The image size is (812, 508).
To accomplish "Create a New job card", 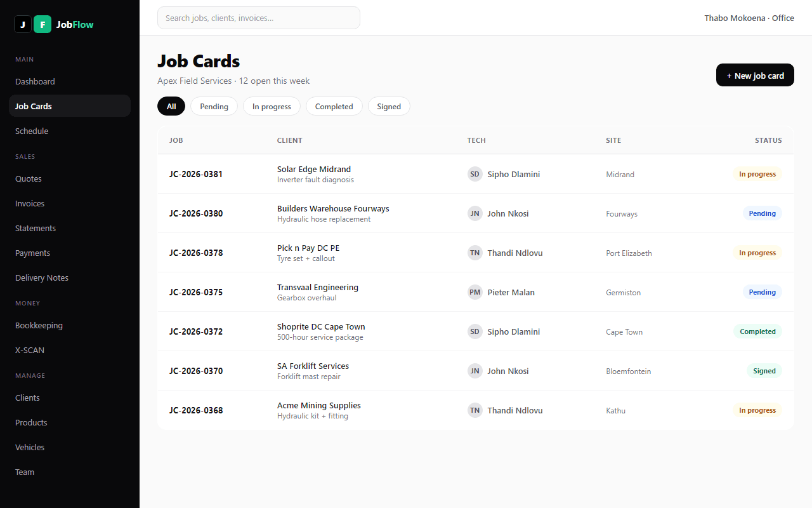I will (755, 75).
